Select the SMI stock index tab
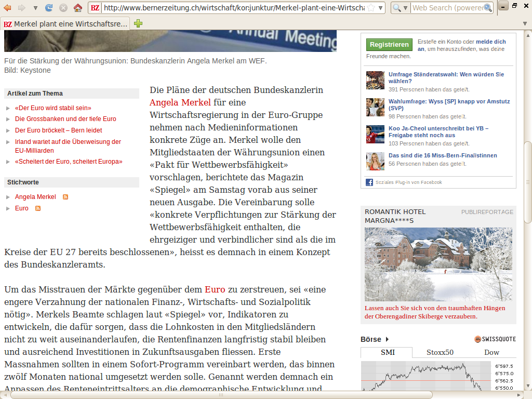532x399 pixels. (388, 352)
